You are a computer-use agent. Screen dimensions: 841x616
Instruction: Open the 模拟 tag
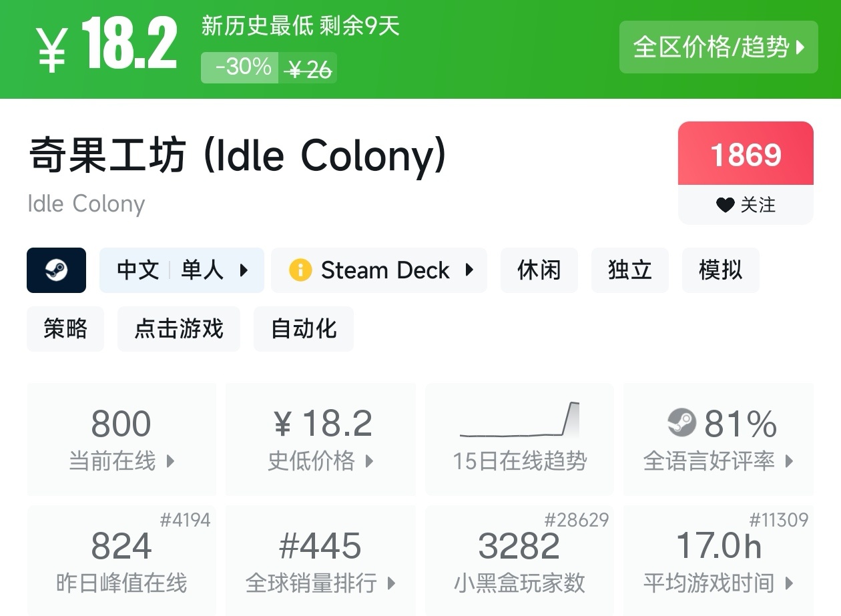[720, 270]
